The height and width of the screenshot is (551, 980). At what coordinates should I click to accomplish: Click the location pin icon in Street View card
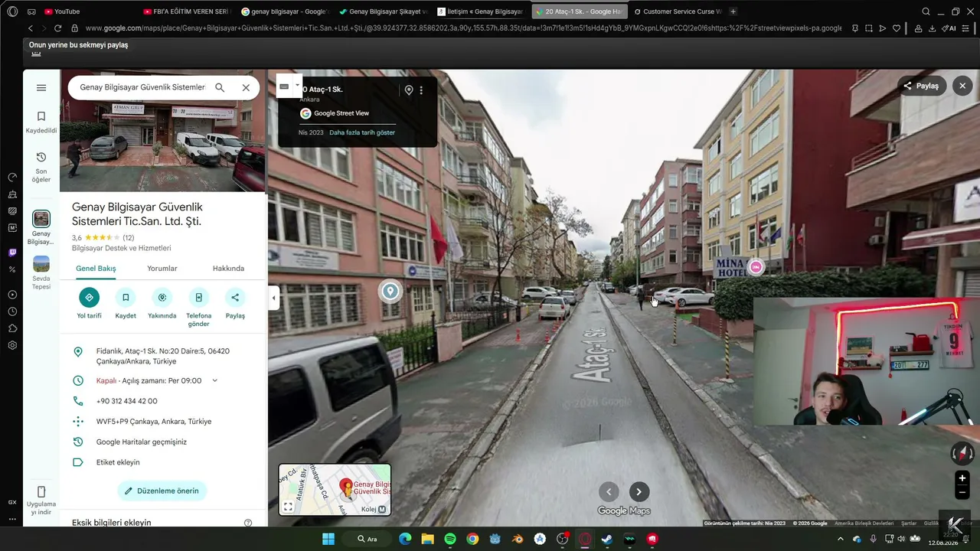click(x=409, y=90)
